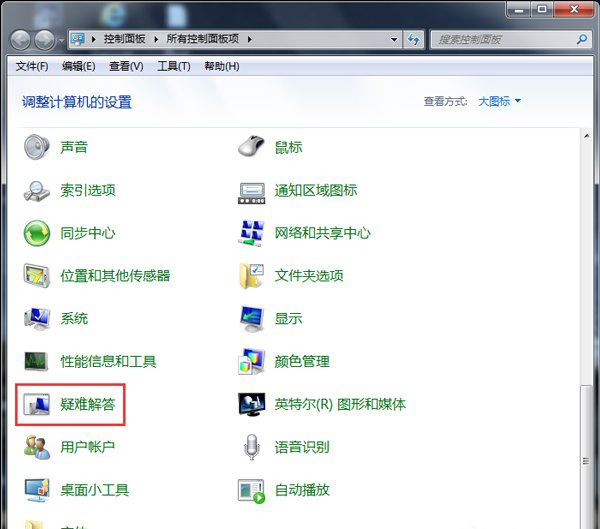Open the 语音识别 link

coord(302,447)
